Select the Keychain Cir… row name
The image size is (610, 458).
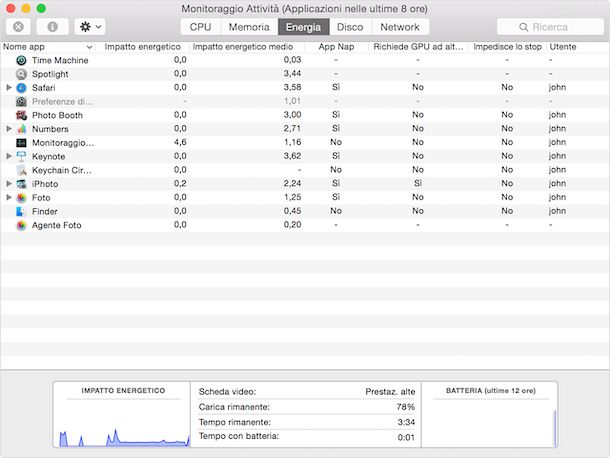click(62, 170)
